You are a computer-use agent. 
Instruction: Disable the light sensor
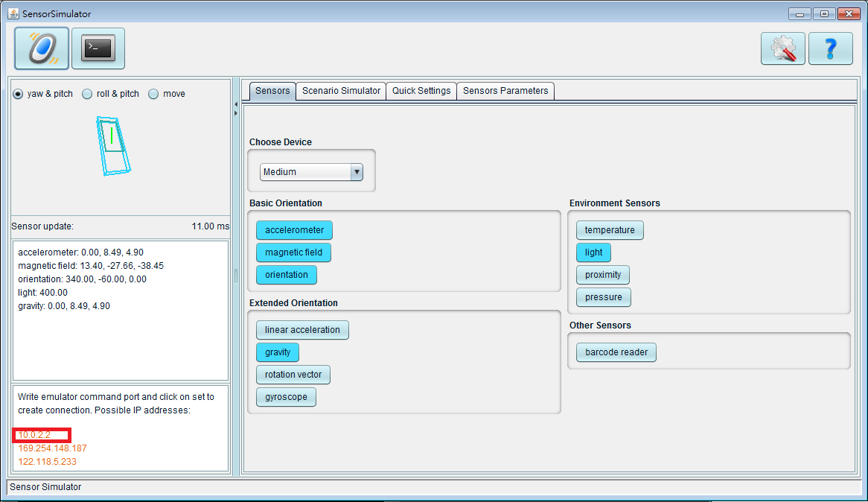pos(593,252)
